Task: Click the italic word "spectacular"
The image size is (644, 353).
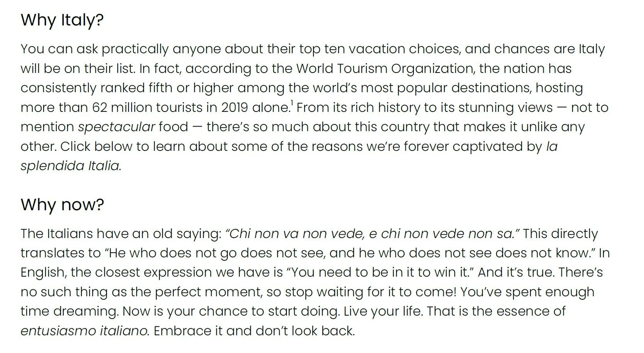Action: pyautogui.click(x=117, y=127)
